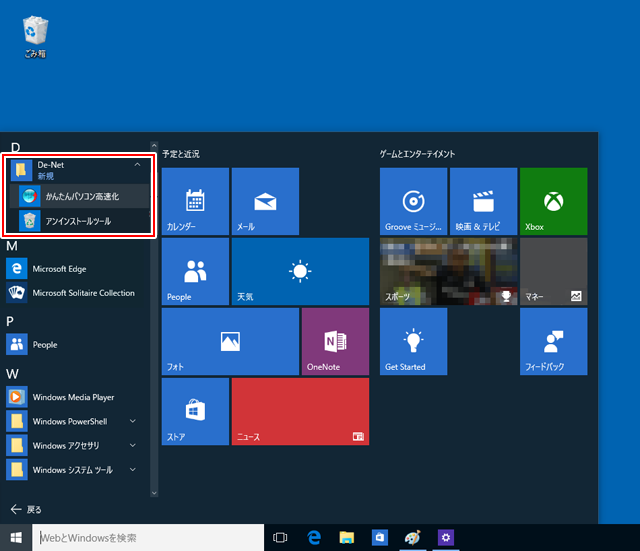
Task: Jump to letter P section header
Action: pyautogui.click(x=10, y=322)
